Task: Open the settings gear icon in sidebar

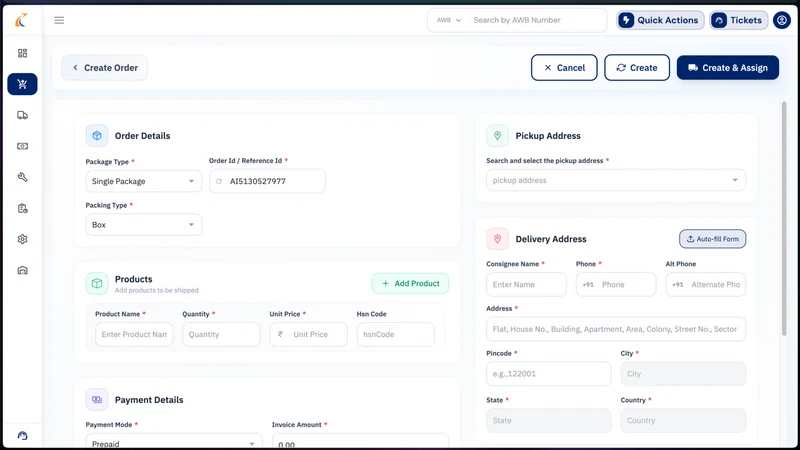Action: coord(22,239)
